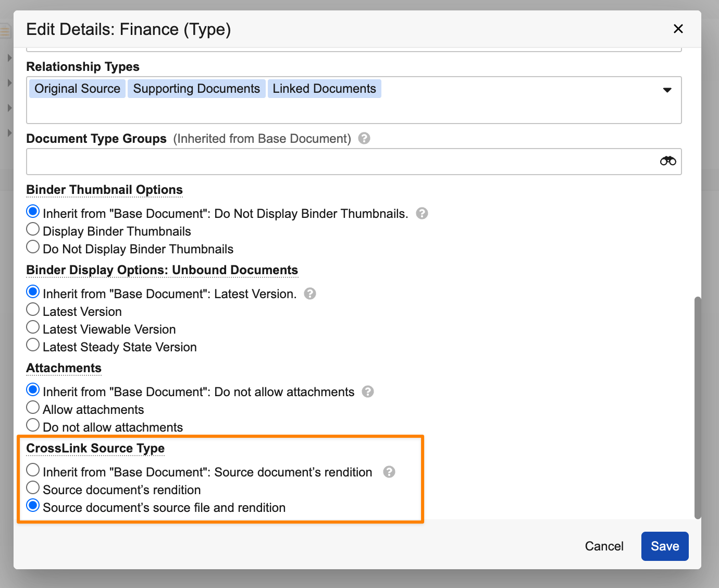
Task: Choose Latest Steady State Version
Action: pyautogui.click(x=33, y=345)
